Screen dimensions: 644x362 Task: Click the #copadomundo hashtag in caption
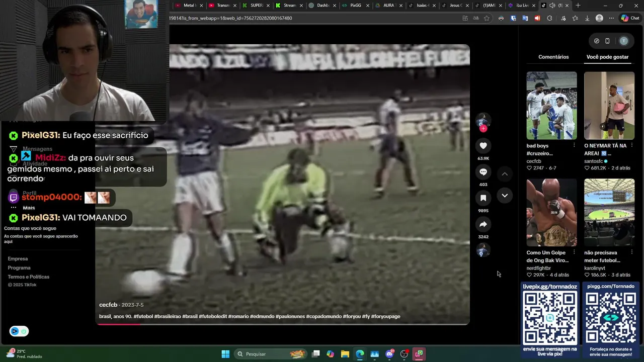pos(324,316)
